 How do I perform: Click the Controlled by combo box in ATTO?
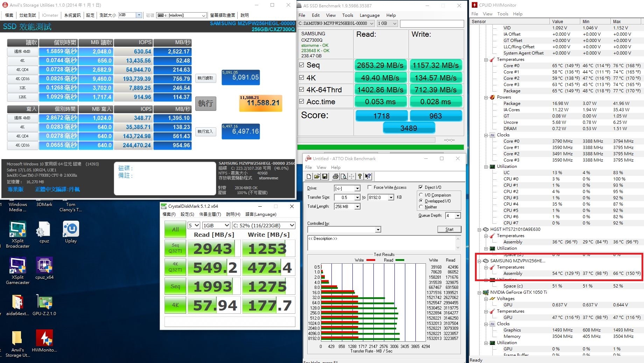pyautogui.click(x=344, y=229)
